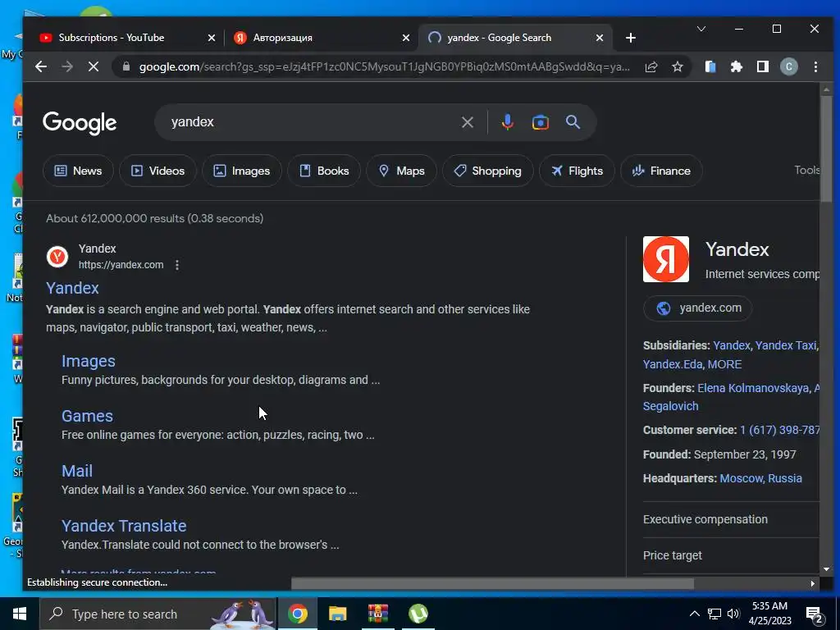Screen dimensions: 840x630
Task: Click the blue extension icon in toolbar
Action: tap(710, 66)
